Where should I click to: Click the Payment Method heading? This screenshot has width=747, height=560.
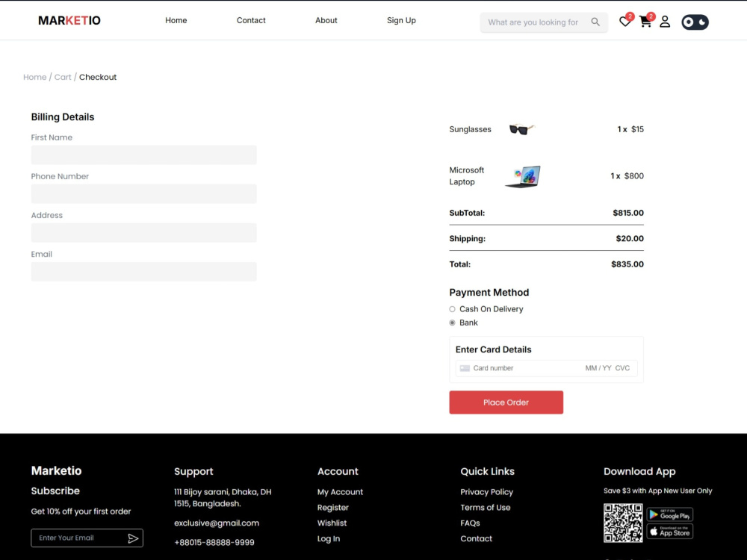click(x=489, y=293)
